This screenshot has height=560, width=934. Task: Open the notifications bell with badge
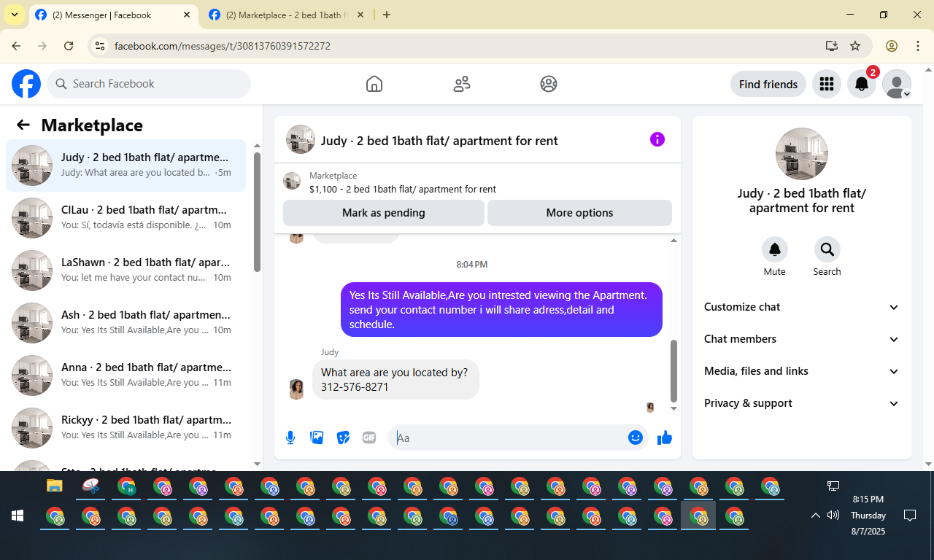click(x=862, y=84)
